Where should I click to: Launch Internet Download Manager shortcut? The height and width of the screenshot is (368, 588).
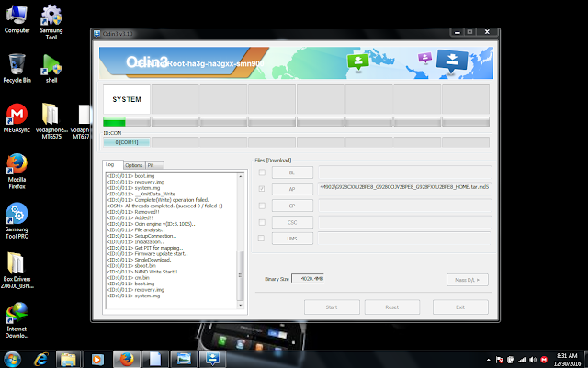[17, 320]
